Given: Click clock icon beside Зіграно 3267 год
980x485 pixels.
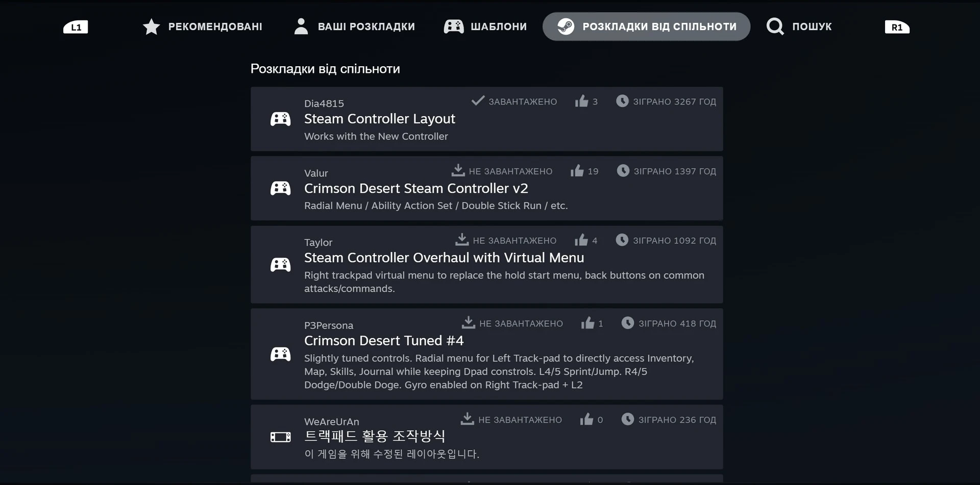Looking at the screenshot, I should pyautogui.click(x=622, y=101).
